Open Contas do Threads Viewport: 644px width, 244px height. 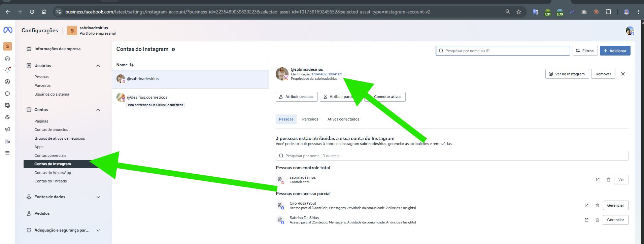tap(50, 181)
